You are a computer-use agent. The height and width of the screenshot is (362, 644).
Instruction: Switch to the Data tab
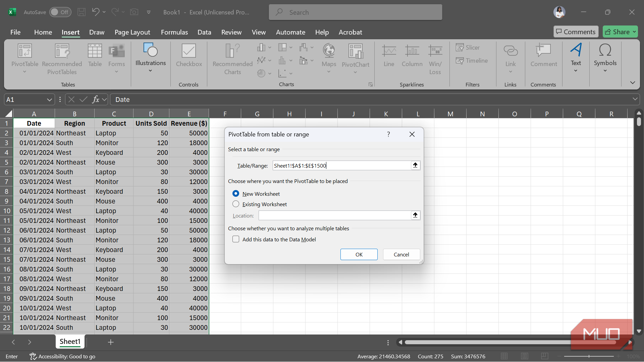coord(204,32)
